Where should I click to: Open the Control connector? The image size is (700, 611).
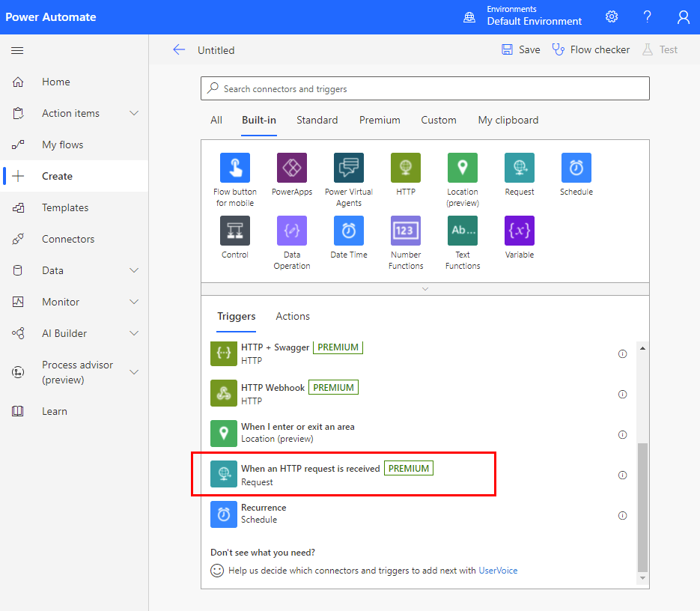pyautogui.click(x=235, y=231)
